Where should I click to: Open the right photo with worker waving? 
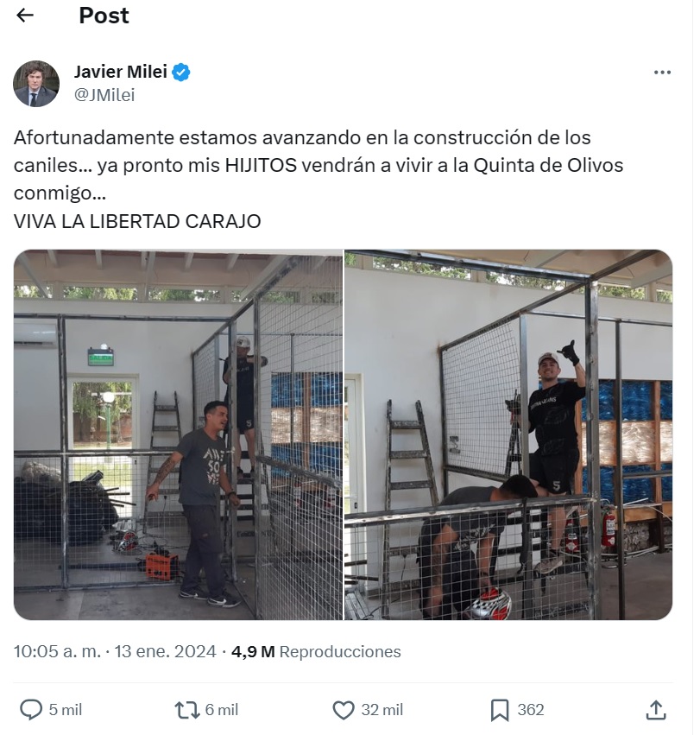[x=508, y=434]
